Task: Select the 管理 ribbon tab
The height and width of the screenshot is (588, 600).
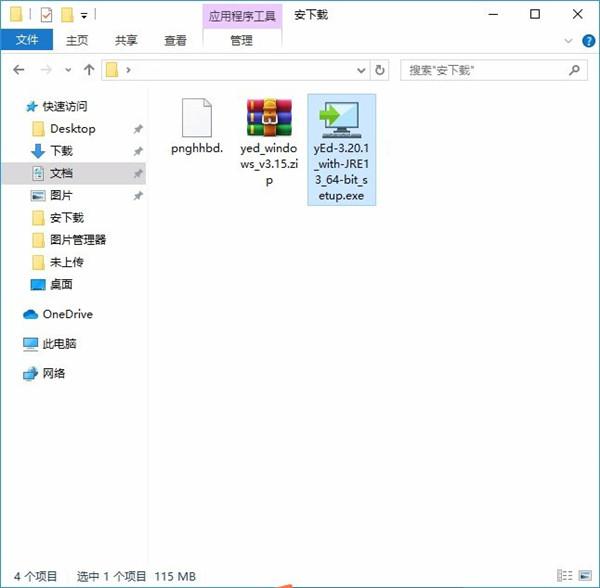Action: click(x=241, y=40)
